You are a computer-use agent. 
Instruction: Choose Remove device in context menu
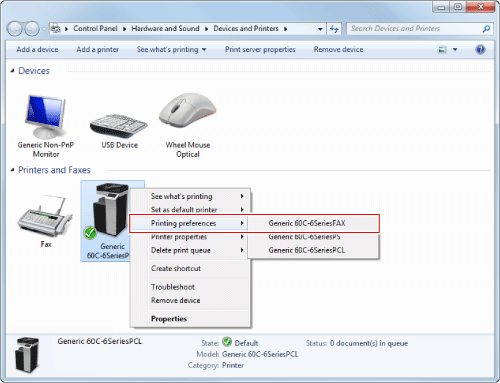click(x=190, y=300)
